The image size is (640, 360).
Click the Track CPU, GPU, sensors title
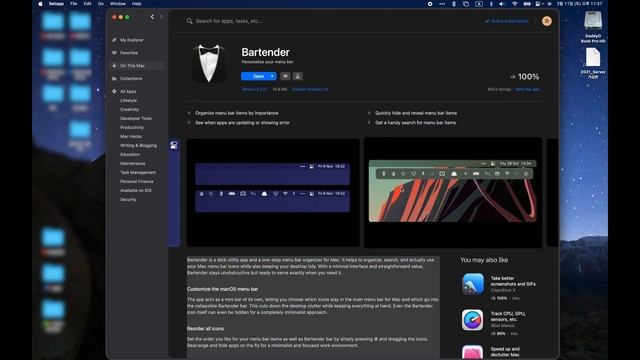pyautogui.click(x=508, y=316)
